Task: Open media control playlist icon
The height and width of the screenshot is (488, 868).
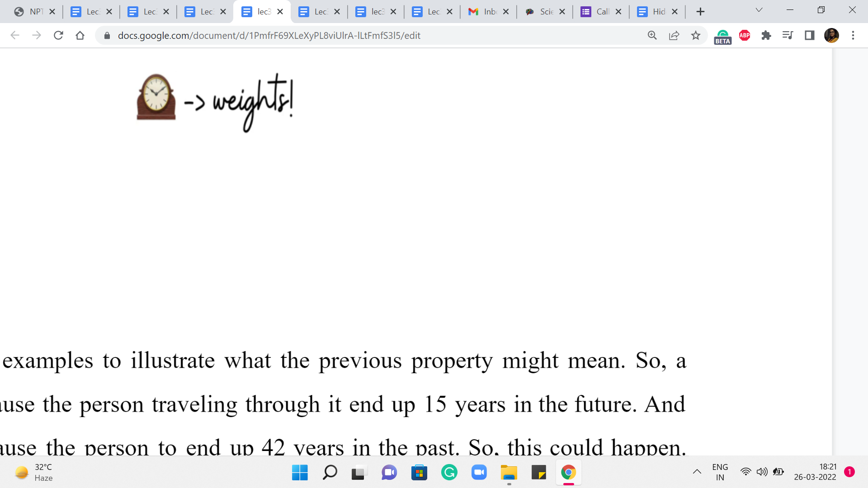Action: click(788, 35)
